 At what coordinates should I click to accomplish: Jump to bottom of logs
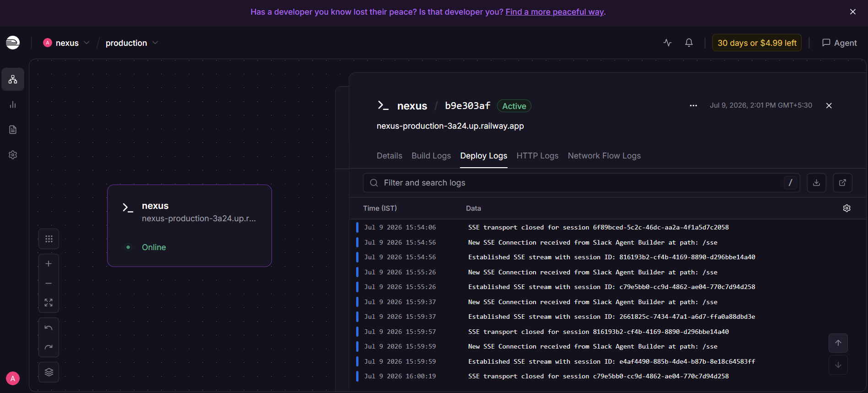(x=838, y=365)
